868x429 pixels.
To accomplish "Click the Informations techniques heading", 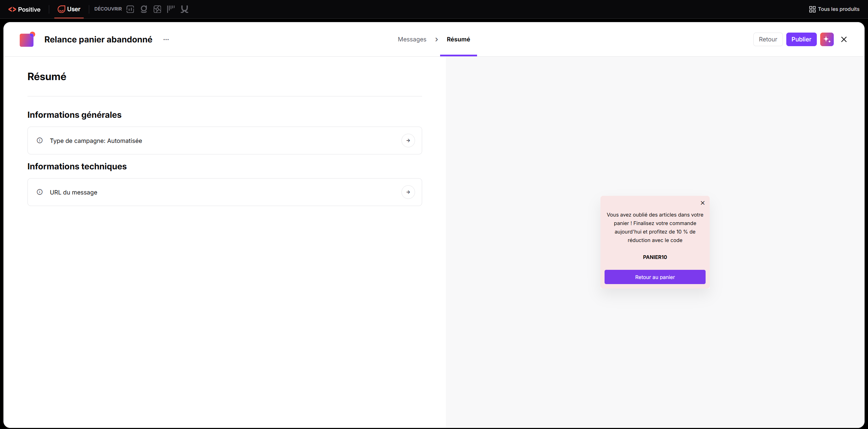I will point(77,166).
